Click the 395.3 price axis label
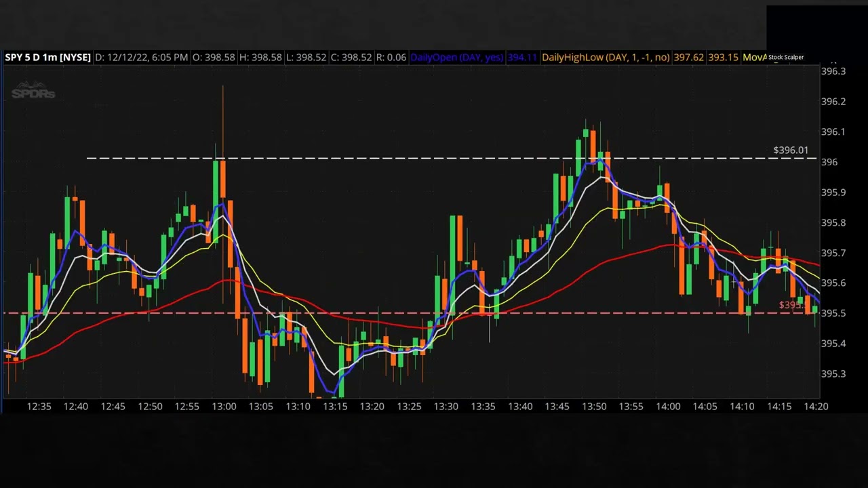 pyautogui.click(x=833, y=374)
